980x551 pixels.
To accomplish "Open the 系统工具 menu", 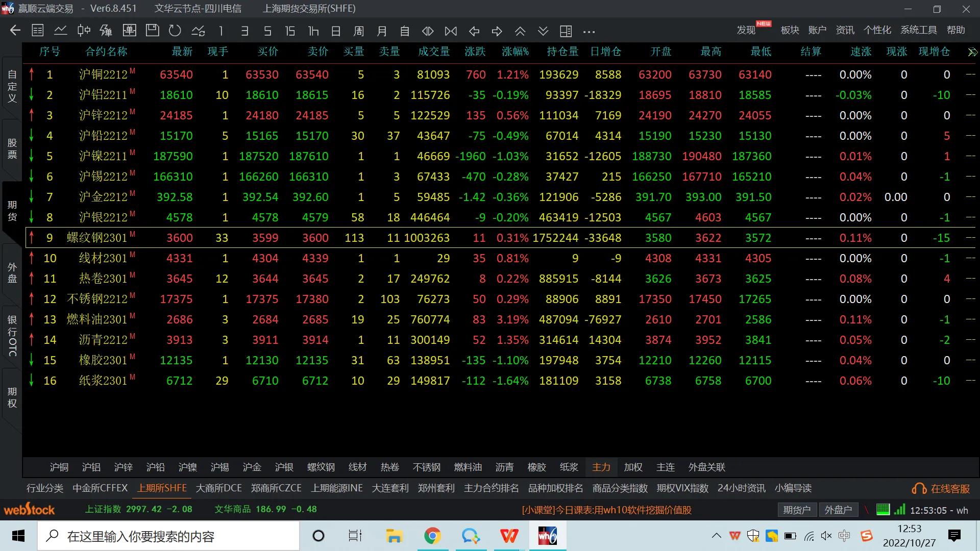I will point(918,30).
